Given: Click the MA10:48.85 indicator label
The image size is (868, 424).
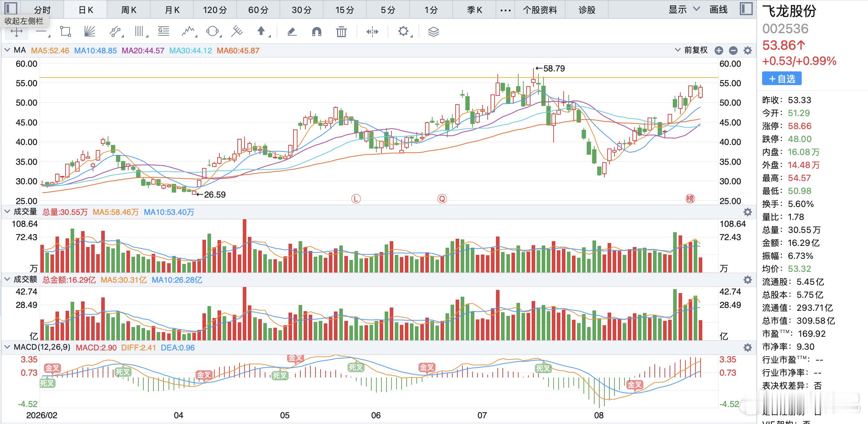Looking at the screenshot, I should [95, 51].
